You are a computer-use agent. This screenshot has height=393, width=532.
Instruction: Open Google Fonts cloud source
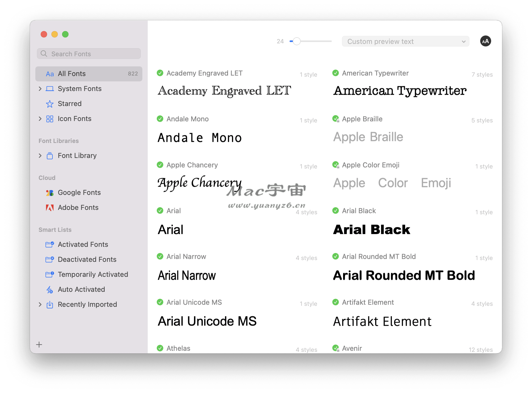[x=89, y=192]
